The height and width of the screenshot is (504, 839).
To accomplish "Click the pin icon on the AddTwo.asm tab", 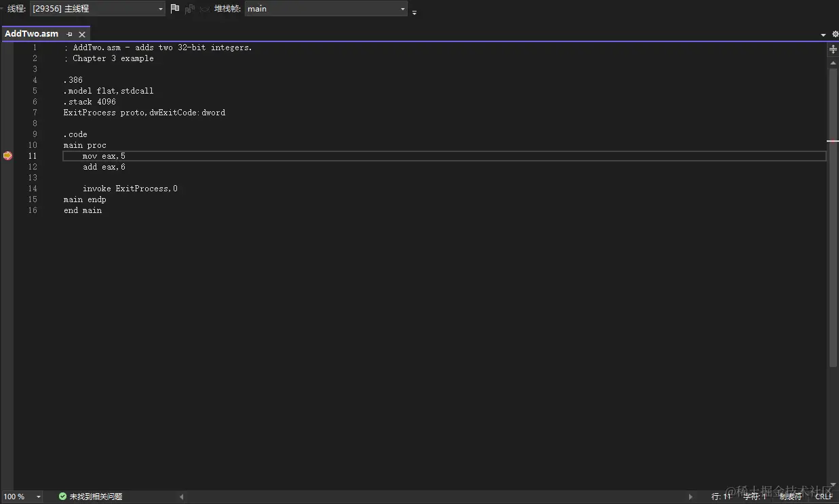I will click(69, 33).
